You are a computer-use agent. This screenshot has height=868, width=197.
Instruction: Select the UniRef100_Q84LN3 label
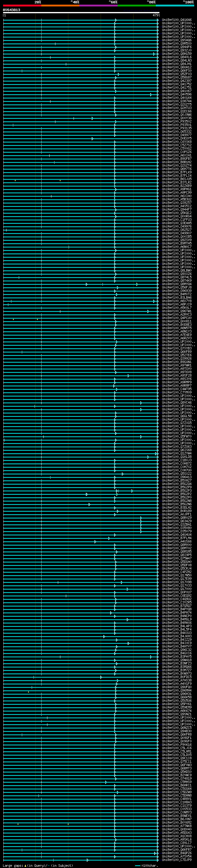[177, 61]
